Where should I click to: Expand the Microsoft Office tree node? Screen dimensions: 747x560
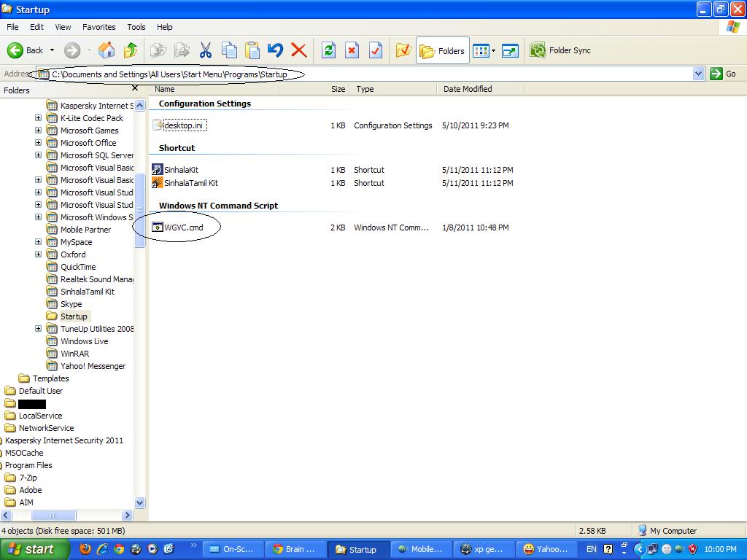(38, 142)
